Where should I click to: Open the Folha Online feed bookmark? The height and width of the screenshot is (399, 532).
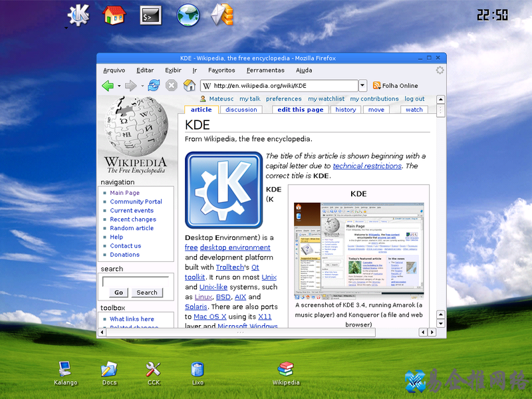coord(395,86)
